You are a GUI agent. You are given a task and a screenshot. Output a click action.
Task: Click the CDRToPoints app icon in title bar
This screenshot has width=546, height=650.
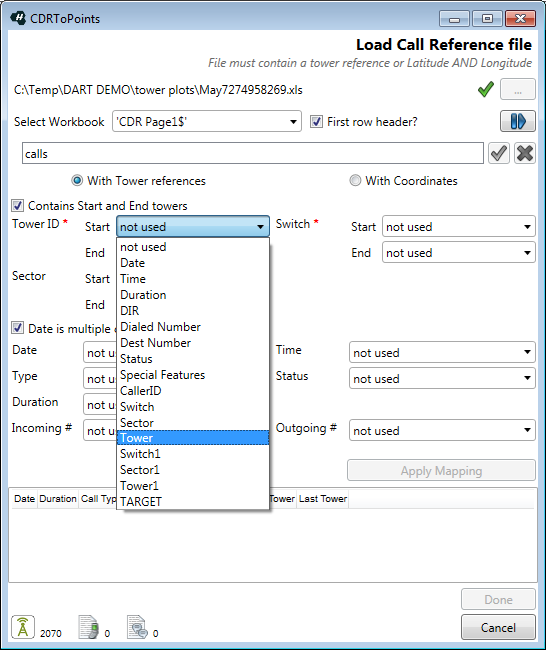tap(18, 18)
